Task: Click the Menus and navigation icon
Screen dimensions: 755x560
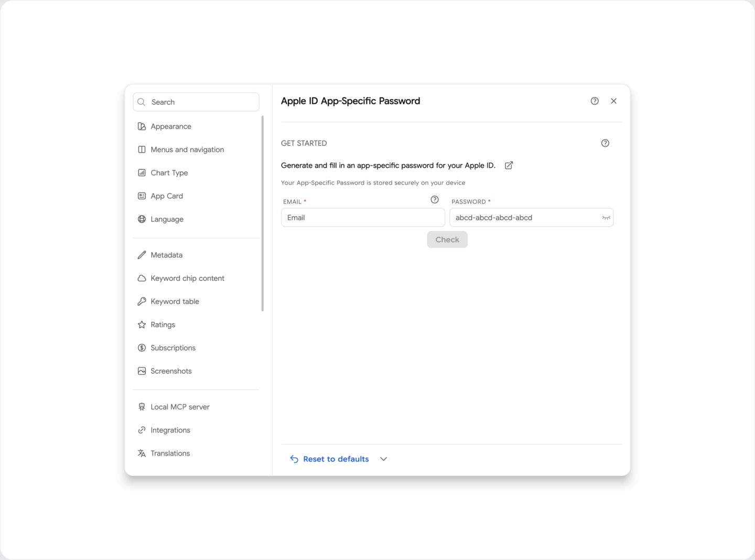Action: tap(142, 149)
